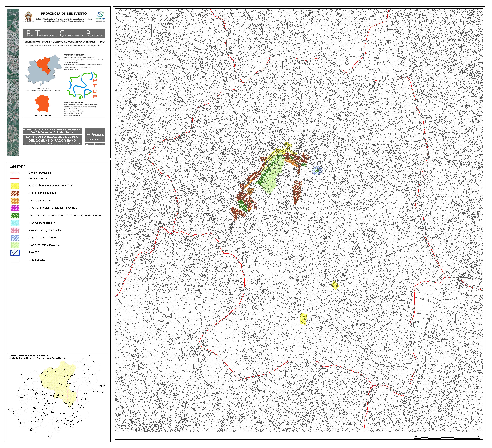The height and width of the screenshot is (448, 492).
Task: Click the "Aree PIP." legend label
Action: (x=34, y=253)
